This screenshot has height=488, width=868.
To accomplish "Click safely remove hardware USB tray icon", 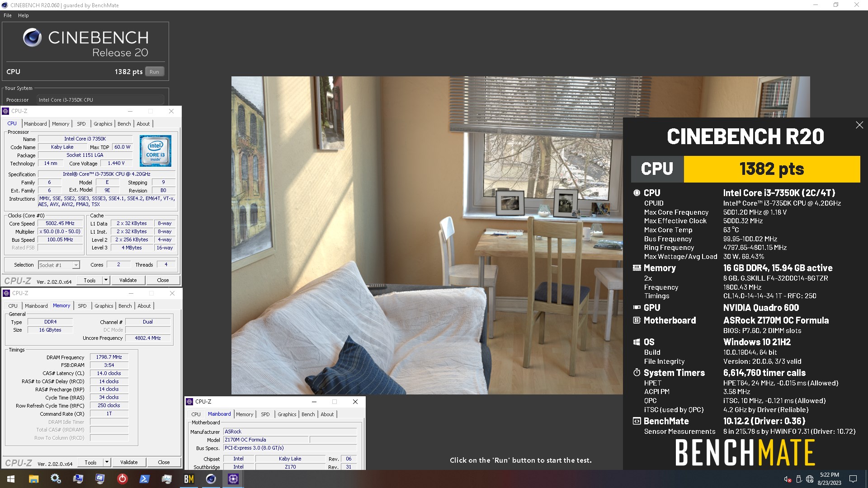I will pos(798,479).
